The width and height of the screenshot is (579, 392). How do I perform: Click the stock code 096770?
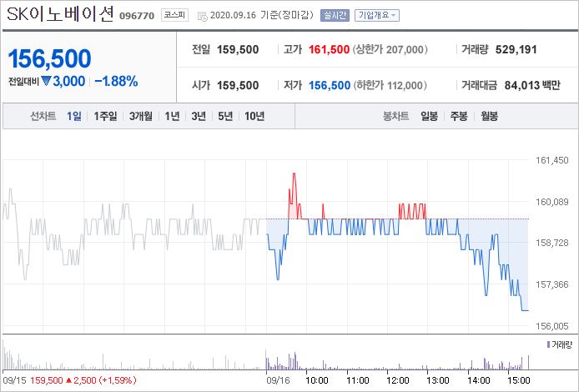coord(137,16)
